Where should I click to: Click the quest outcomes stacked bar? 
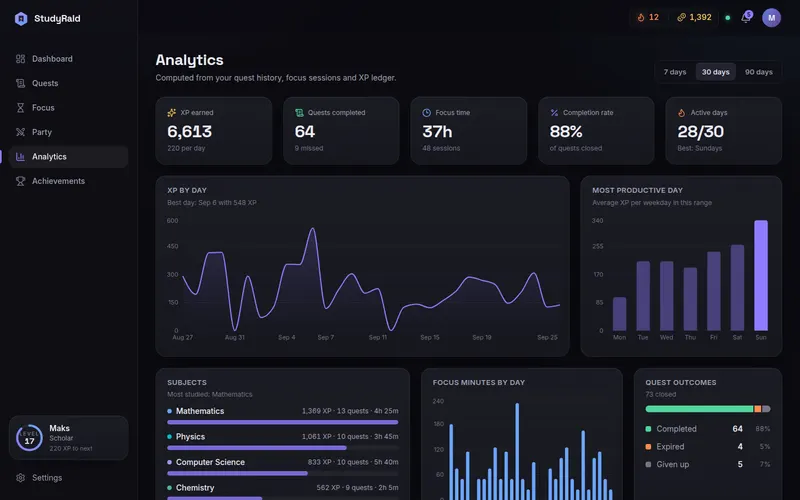pyautogui.click(x=708, y=409)
